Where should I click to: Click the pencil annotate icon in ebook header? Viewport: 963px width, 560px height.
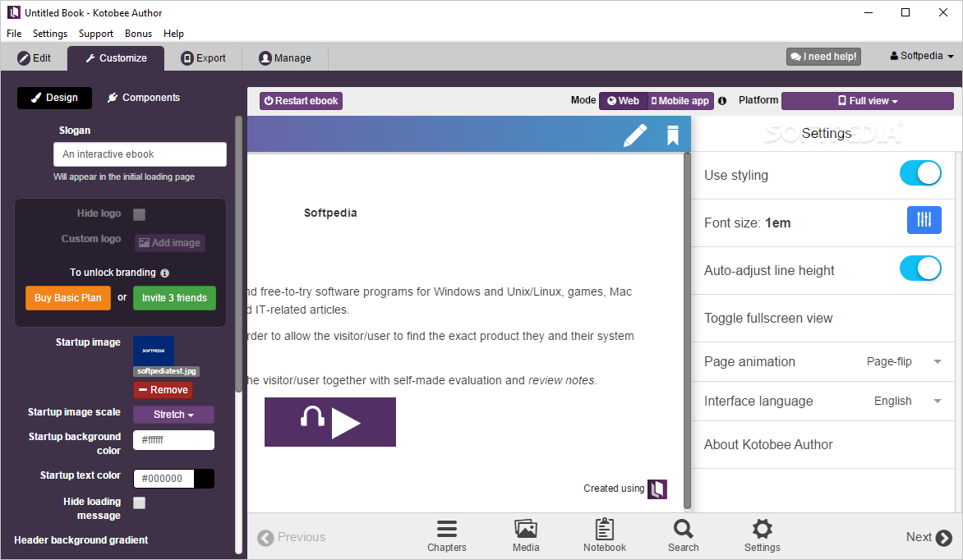(635, 135)
